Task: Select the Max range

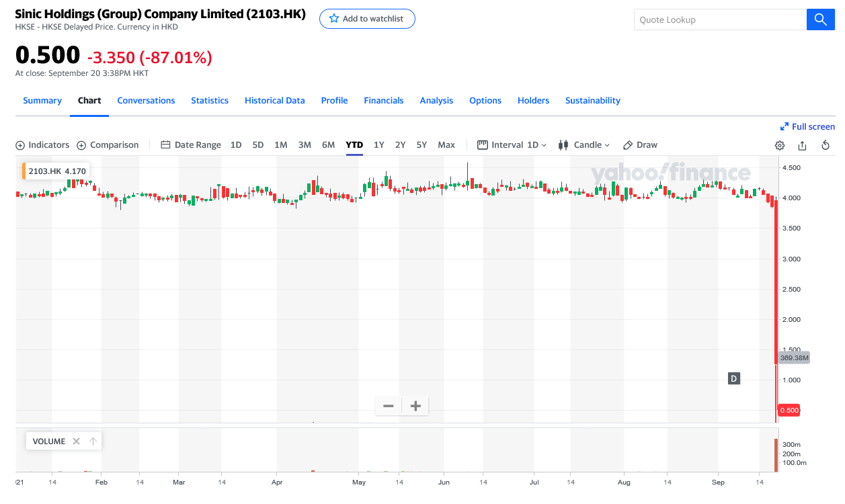Action: (446, 144)
